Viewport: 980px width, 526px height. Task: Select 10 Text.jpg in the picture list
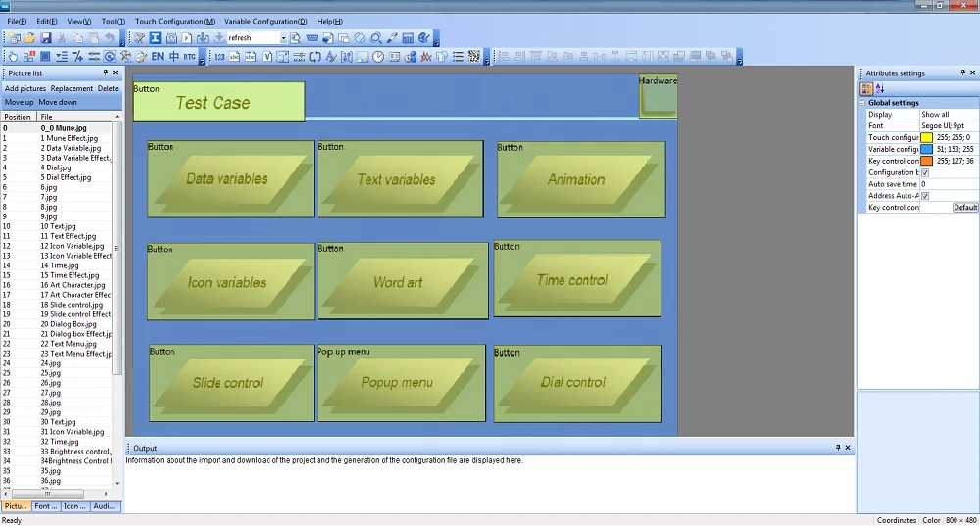coord(63,226)
